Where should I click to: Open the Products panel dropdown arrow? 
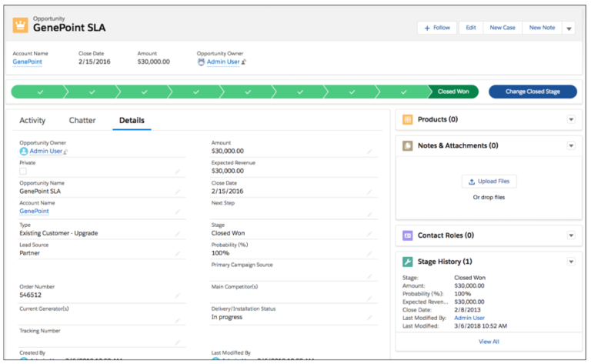click(571, 119)
